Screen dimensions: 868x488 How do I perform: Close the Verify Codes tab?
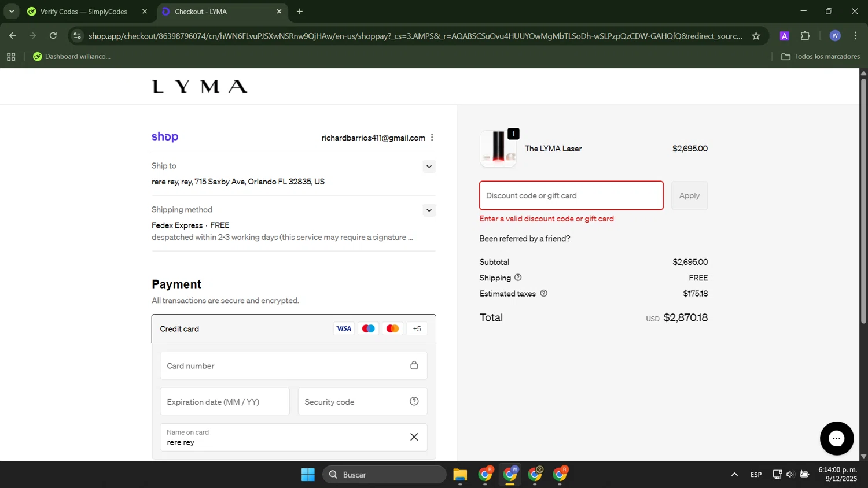pyautogui.click(x=145, y=12)
